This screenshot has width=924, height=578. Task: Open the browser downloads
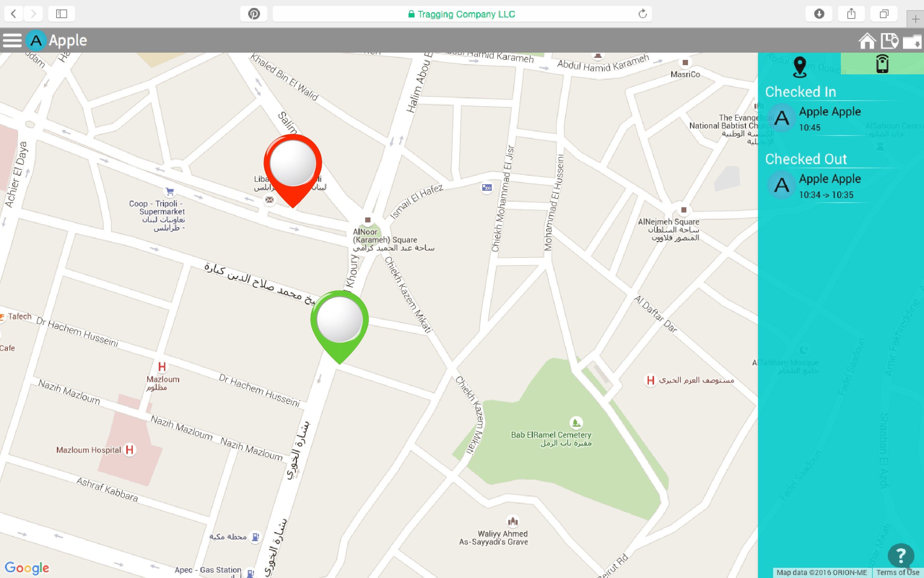click(x=819, y=14)
